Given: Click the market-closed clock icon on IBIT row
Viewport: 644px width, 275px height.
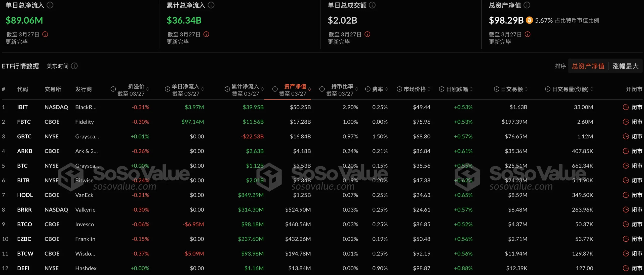Looking at the screenshot, I should (x=626, y=107).
